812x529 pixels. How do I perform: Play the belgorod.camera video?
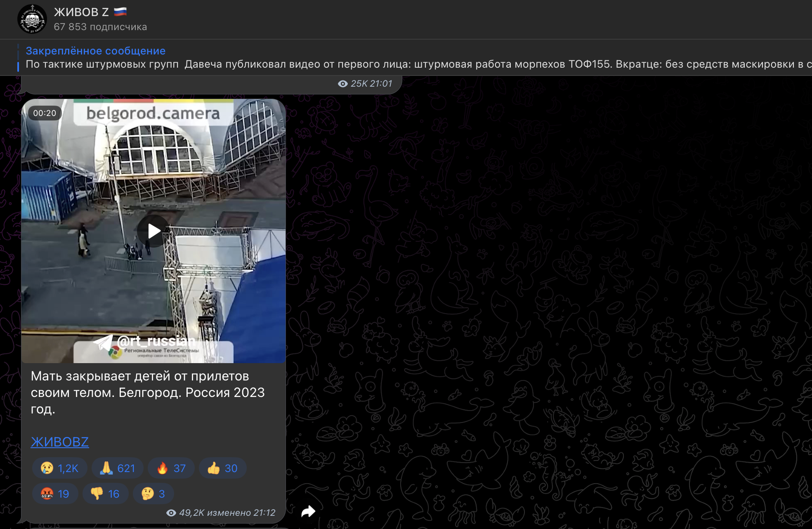tap(153, 231)
